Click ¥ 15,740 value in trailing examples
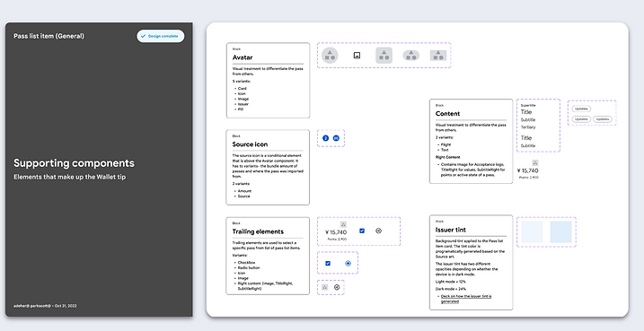Image resolution: width=644 pixels, height=331 pixels. click(336, 232)
